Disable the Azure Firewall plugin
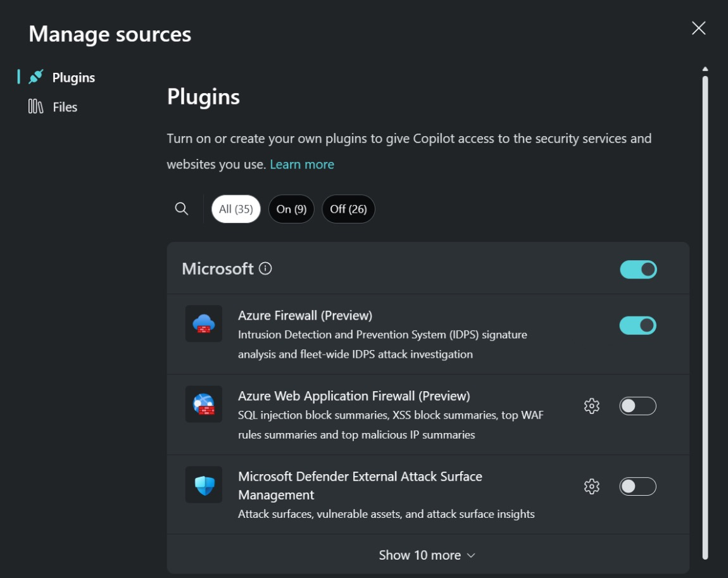Viewport: 728px width, 578px height. coord(637,325)
